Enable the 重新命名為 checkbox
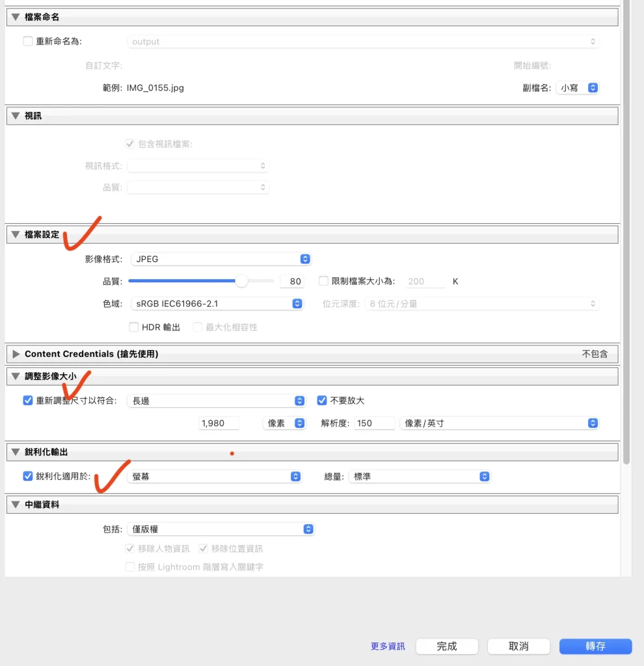Image resolution: width=644 pixels, height=666 pixels. click(28, 42)
